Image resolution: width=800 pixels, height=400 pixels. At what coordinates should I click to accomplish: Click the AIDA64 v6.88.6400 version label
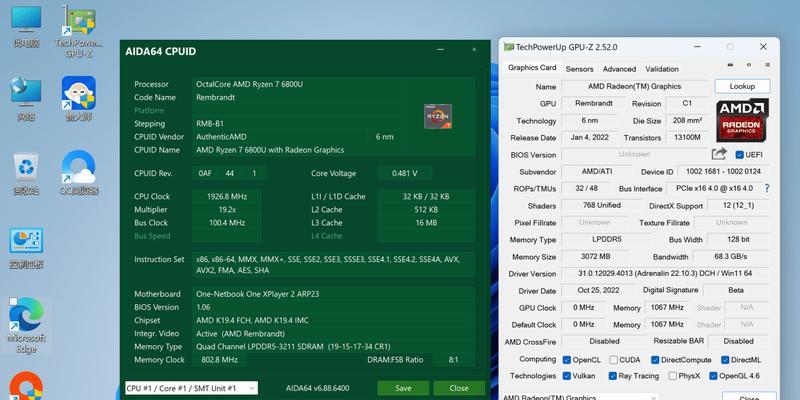(x=317, y=388)
